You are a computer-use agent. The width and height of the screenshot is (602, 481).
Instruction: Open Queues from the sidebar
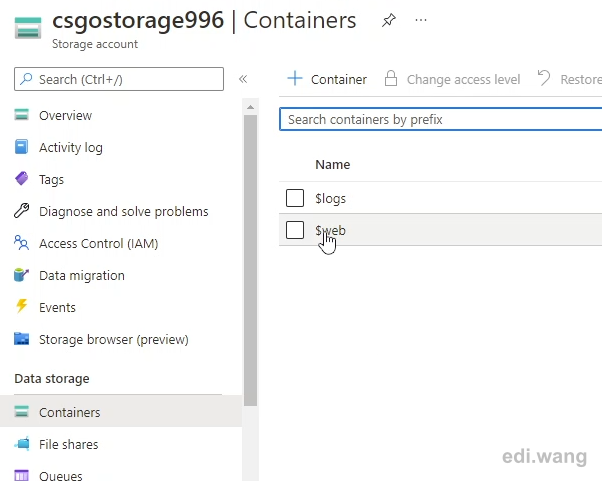point(61,476)
